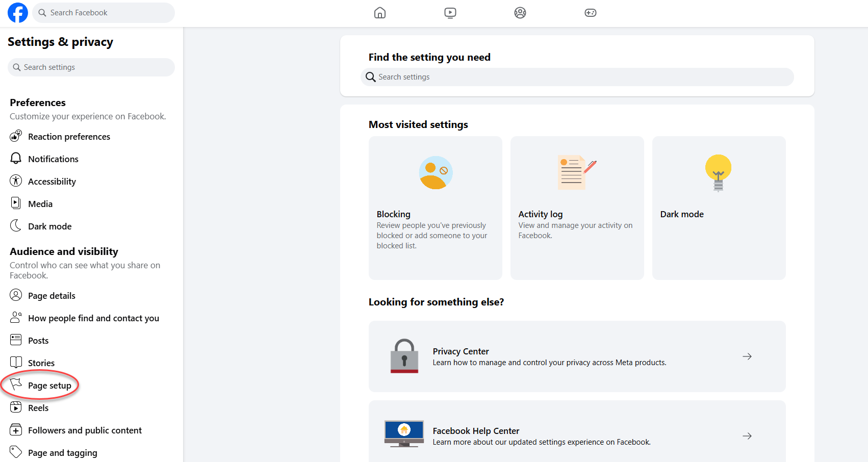Click the Facebook Help Center monitor icon
This screenshot has width=868, height=462.
(x=404, y=434)
